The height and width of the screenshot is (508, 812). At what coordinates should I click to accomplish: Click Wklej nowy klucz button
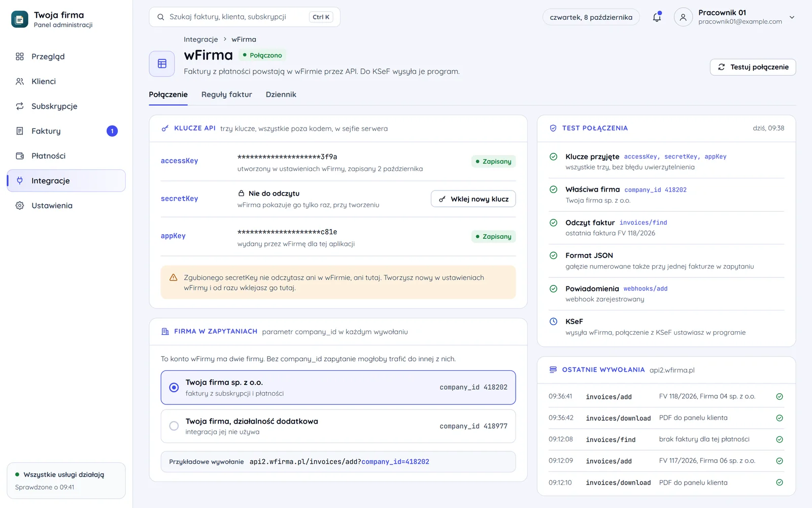pyautogui.click(x=473, y=199)
